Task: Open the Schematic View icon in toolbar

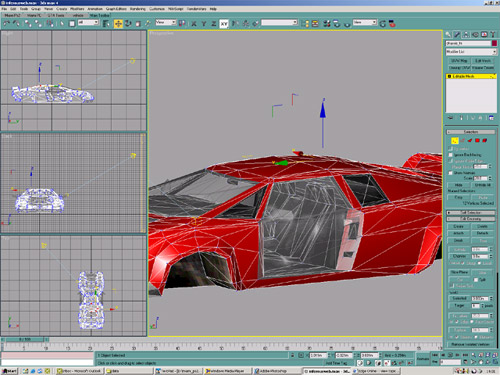Action: click(315, 23)
